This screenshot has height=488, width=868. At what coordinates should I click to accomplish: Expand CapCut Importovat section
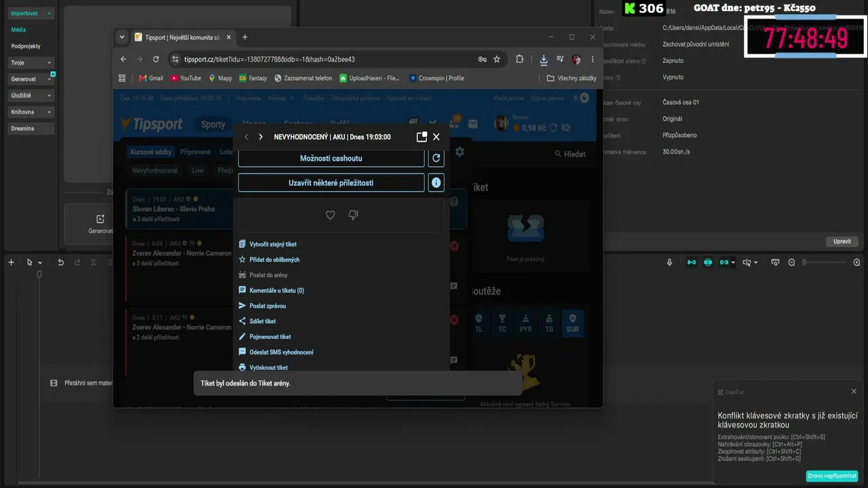click(32, 13)
